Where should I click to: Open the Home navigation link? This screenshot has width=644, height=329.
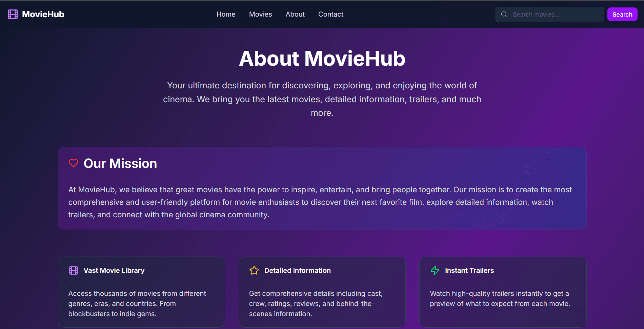pyautogui.click(x=226, y=14)
